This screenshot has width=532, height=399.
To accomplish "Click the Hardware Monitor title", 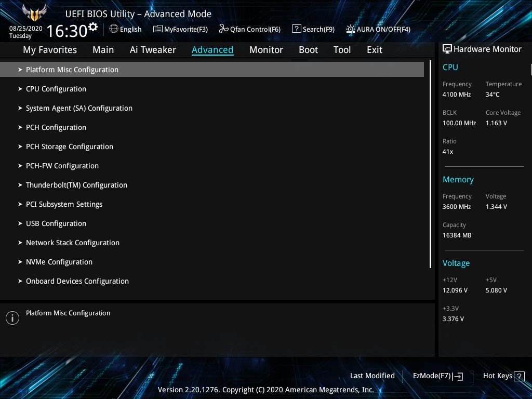I will [x=487, y=49].
